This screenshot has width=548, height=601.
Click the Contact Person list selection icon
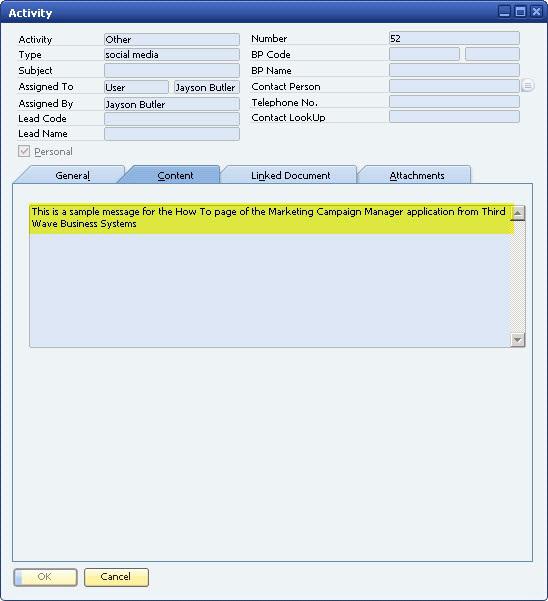[x=528, y=85]
